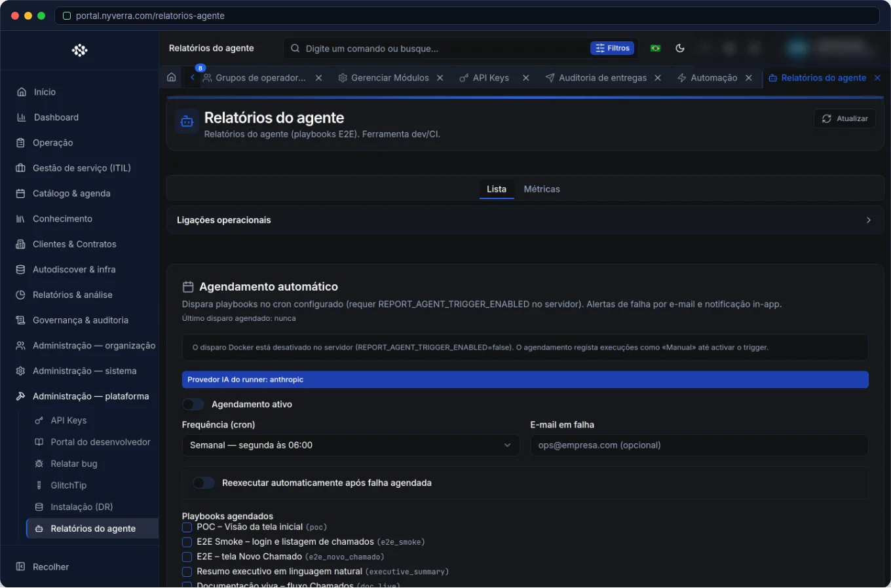Click the robot icon beside the page title
The image size is (891, 588).
[x=187, y=122]
